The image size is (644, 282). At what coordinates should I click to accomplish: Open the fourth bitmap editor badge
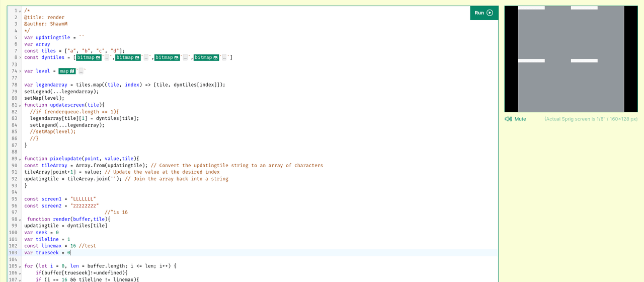pyautogui.click(x=207, y=57)
